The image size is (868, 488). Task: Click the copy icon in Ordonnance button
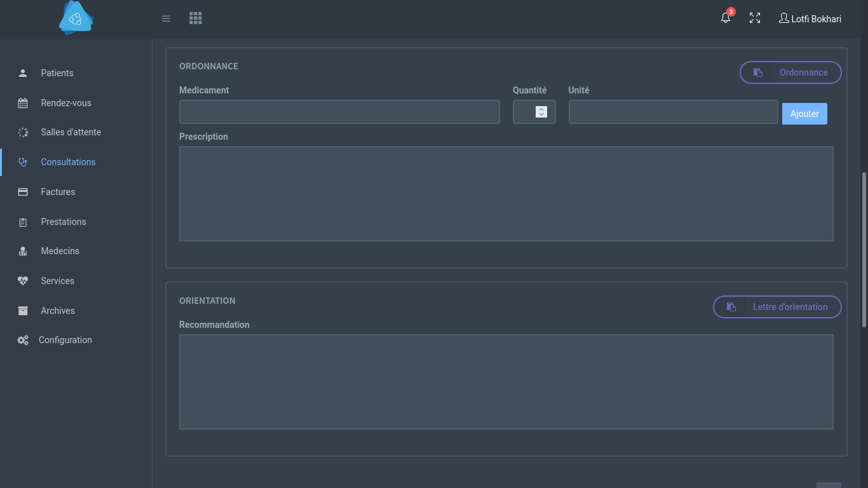(758, 72)
